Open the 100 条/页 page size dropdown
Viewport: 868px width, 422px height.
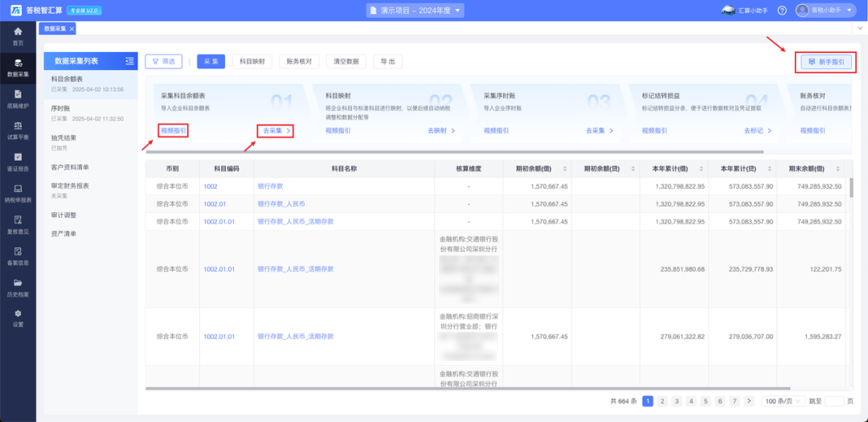(784, 401)
